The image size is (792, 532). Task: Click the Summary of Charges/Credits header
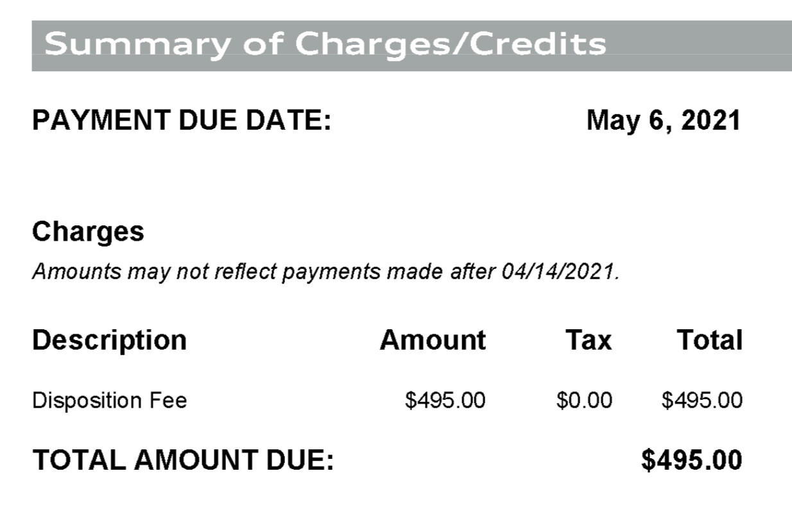click(x=325, y=44)
